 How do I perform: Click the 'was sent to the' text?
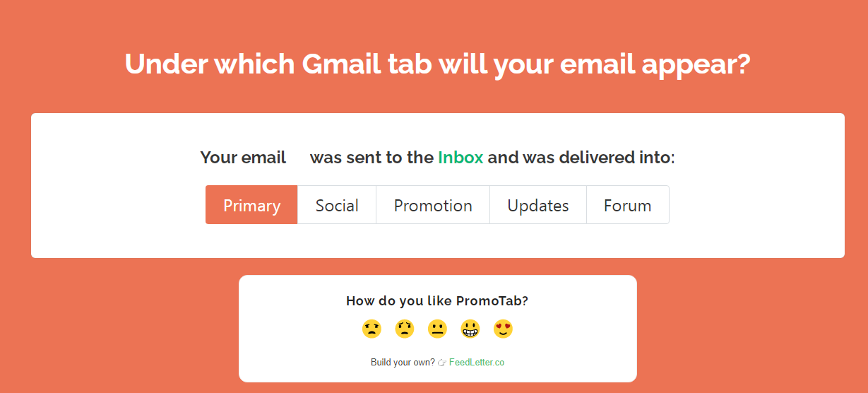371,157
